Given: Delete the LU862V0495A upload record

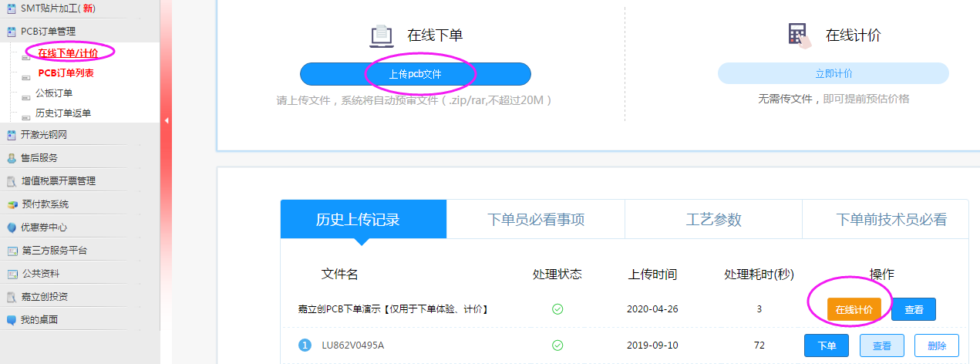Looking at the screenshot, I should click(937, 345).
